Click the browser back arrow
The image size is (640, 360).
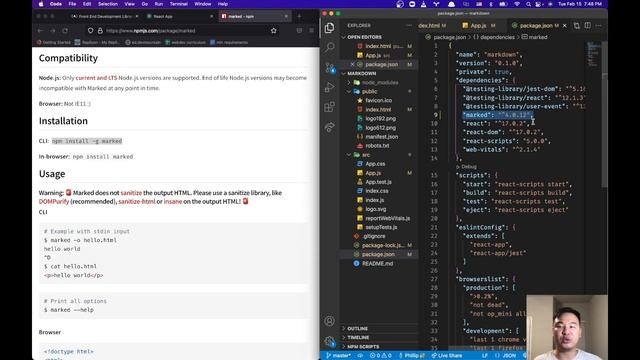(40, 31)
